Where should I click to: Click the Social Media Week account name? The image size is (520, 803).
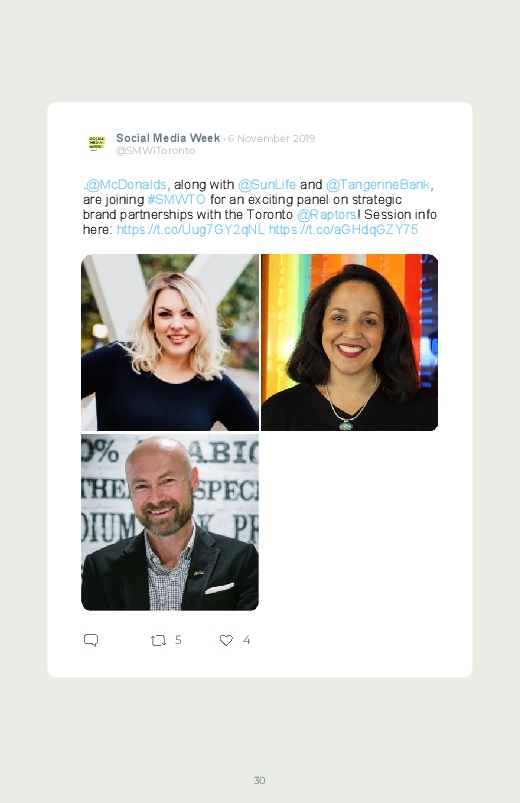[x=168, y=138]
